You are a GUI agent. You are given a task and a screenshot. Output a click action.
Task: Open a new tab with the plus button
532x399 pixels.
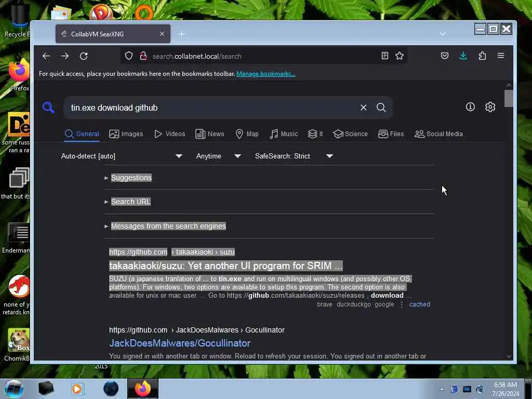pos(181,34)
